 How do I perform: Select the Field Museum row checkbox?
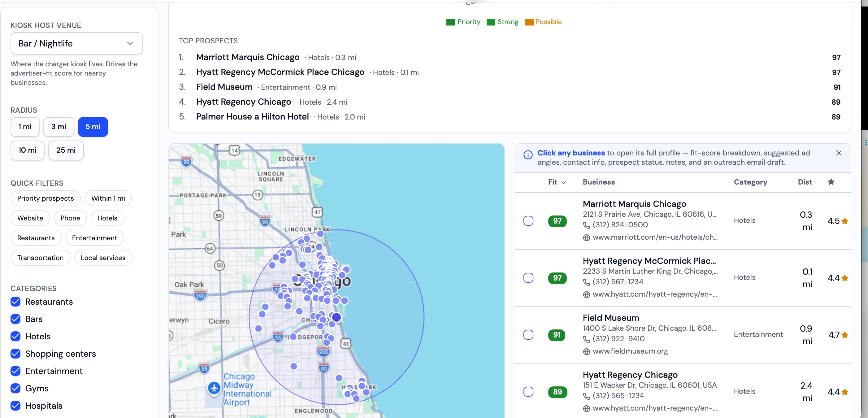[528, 335]
